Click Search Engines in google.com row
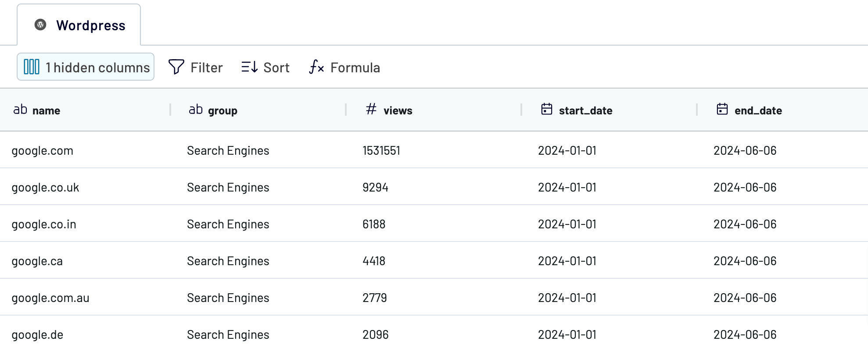This screenshot has width=868, height=348. [228, 151]
